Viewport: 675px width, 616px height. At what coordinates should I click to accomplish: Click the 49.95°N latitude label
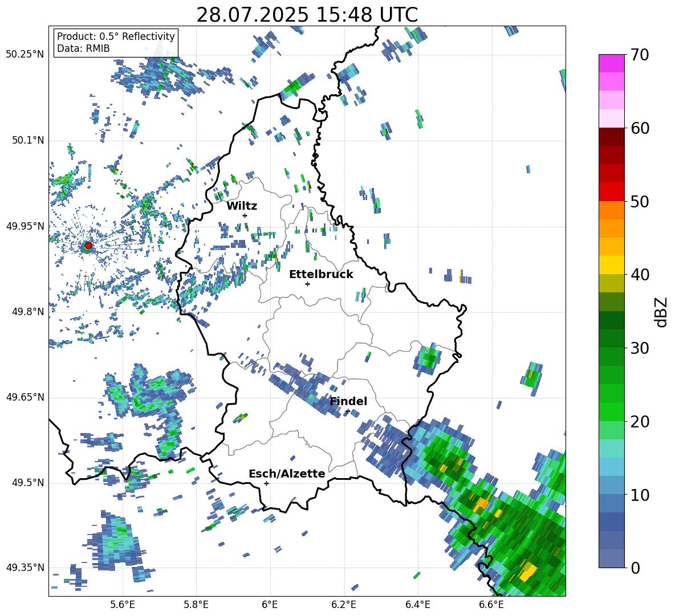(x=25, y=226)
